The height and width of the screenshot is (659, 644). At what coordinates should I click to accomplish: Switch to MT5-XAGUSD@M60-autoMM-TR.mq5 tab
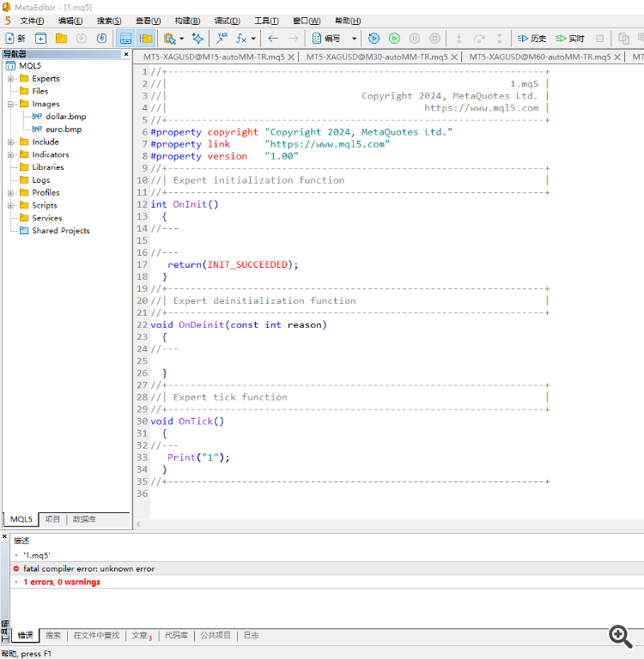pos(540,57)
